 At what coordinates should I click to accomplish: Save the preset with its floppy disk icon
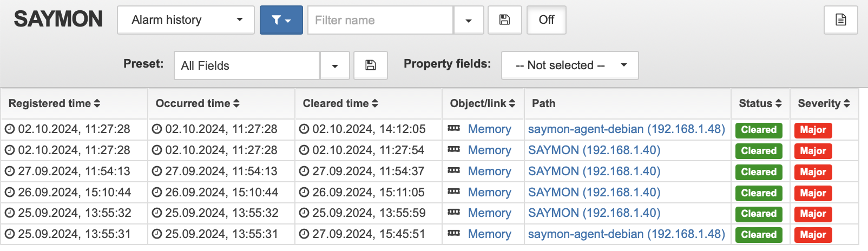click(370, 65)
